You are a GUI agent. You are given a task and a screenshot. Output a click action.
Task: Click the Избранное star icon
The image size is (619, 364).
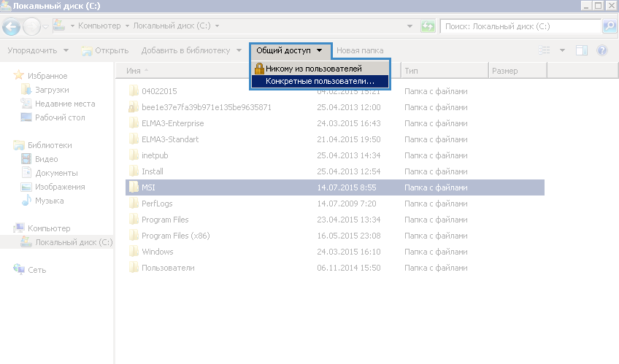[x=18, y=75]
